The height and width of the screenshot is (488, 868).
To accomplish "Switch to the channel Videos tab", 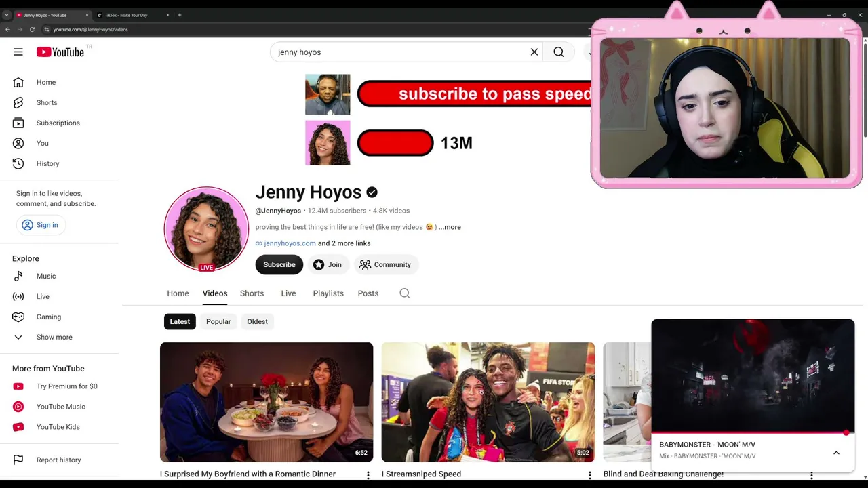I will pyautogui.click(x=215, y=293).
